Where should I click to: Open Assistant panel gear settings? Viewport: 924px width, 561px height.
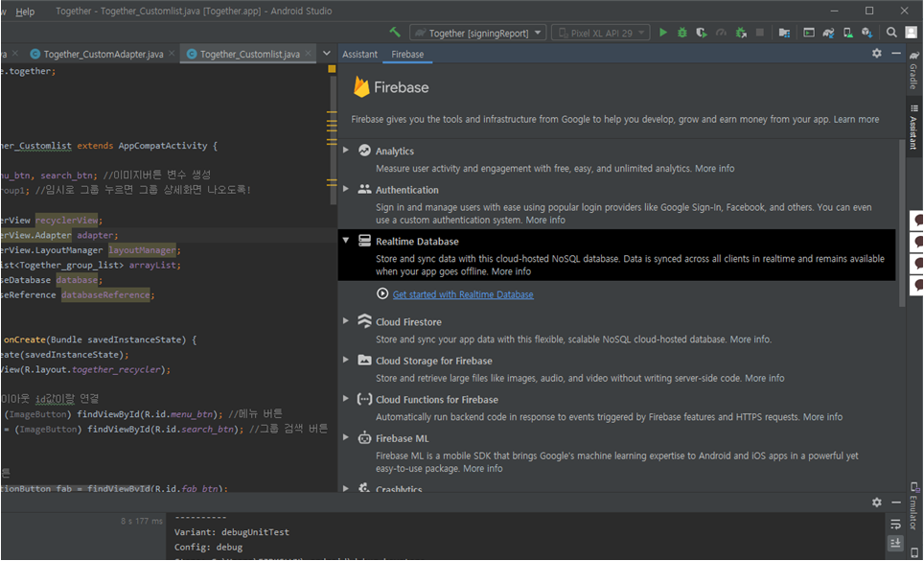coord(877,53)
